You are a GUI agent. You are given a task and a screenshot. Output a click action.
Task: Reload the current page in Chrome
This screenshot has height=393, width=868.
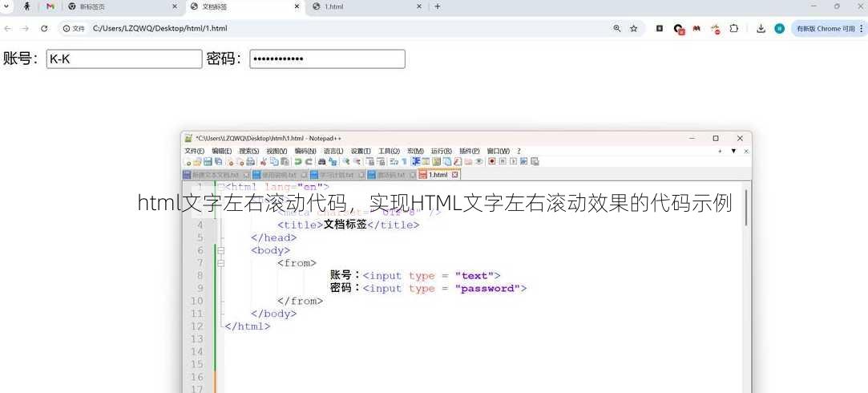click(x=44, y=28)
